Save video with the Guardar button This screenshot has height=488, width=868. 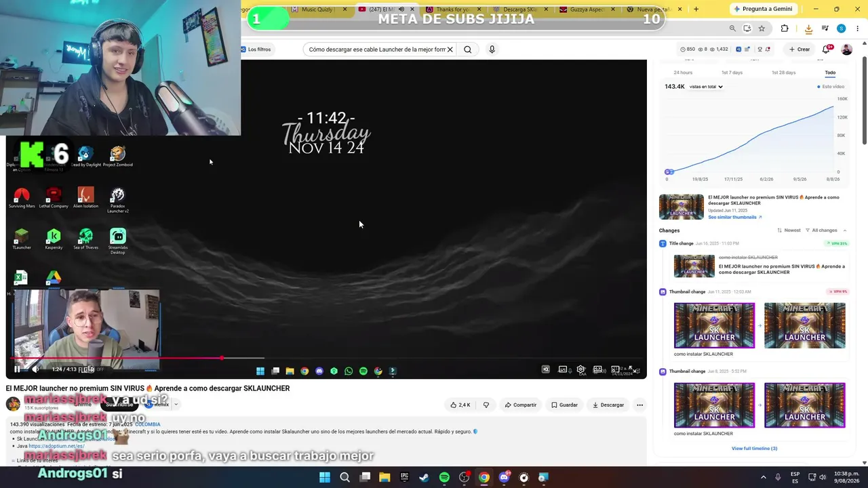(x=564, y=405)
